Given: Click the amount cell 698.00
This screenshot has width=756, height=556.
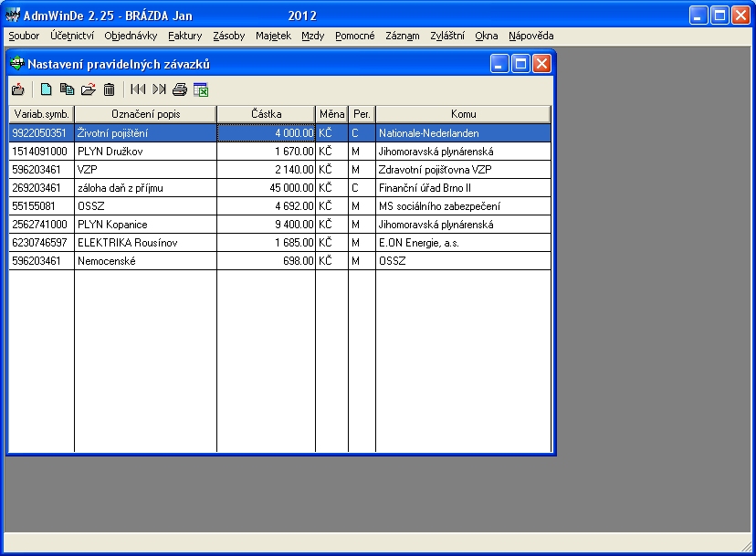Looking at the screenshot, I should [x=266, y=261].
